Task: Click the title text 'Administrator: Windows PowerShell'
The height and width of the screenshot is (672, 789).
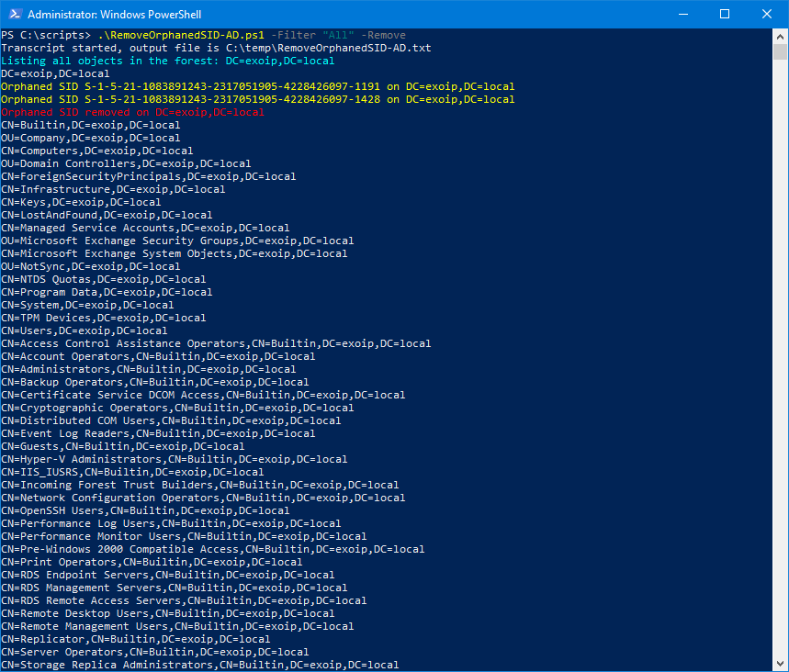Action: click(x=114, y=15)
